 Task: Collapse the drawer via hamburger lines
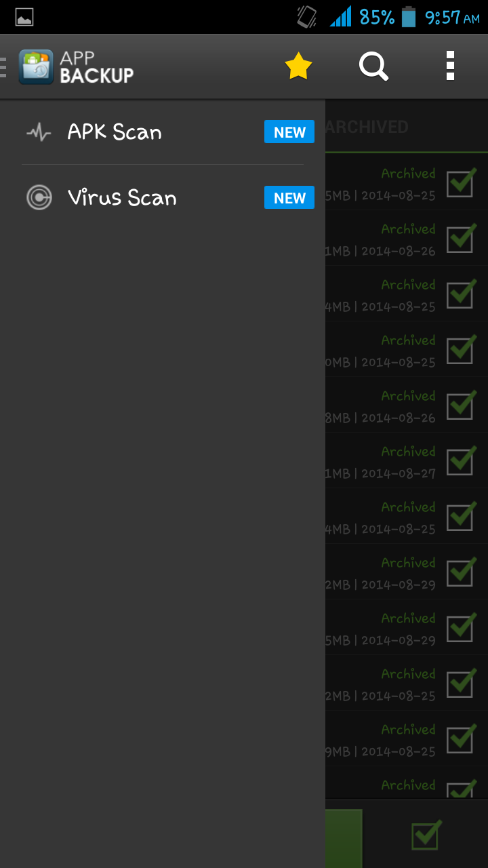tap(3, 66)
